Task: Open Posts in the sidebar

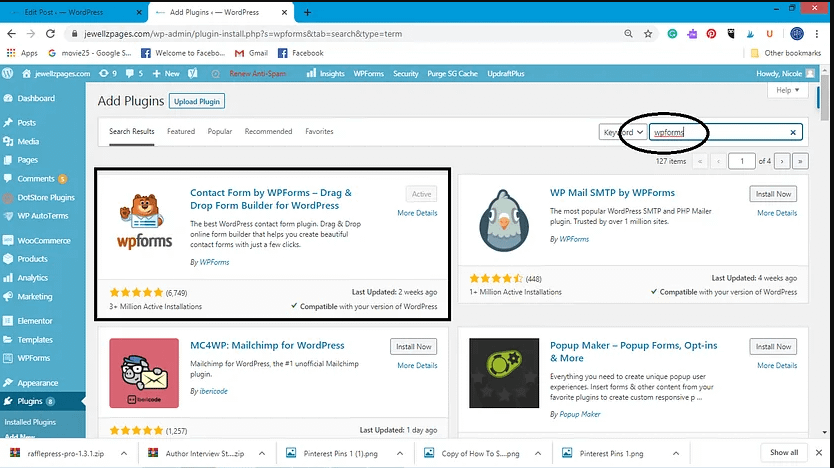Action: (x=27, y=122)
